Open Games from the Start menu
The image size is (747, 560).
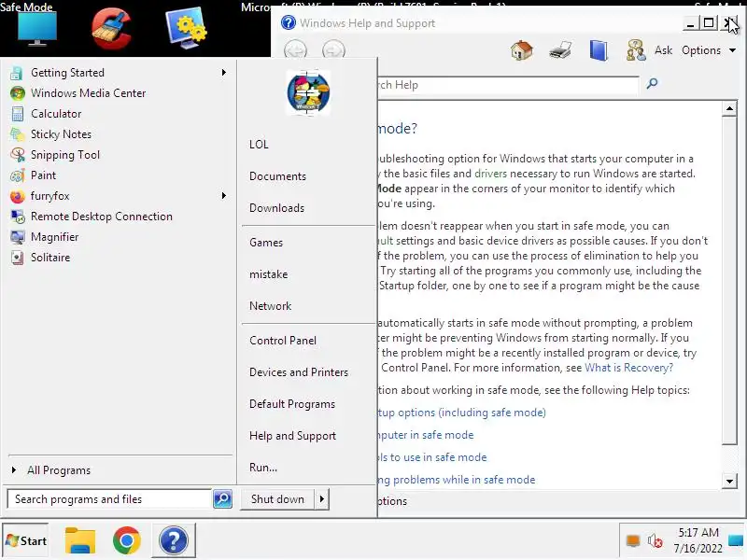pos(266,243)
